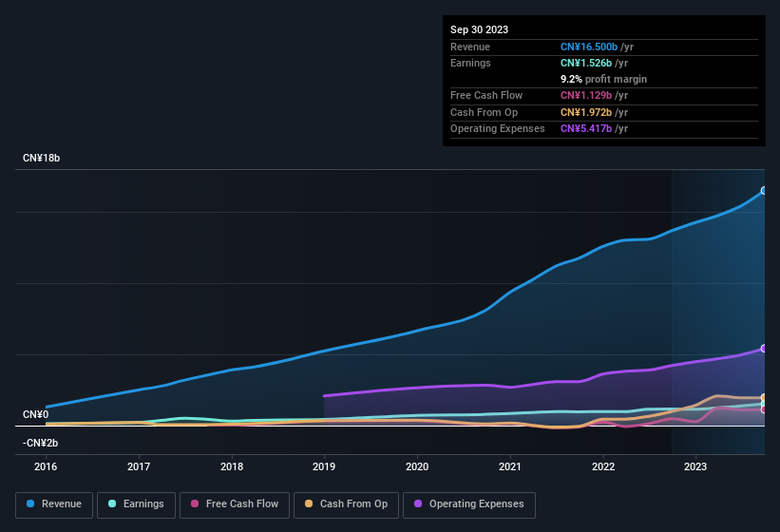Select the 2021 label on the x-axis
Screen dimensions: 780x532
510,466
